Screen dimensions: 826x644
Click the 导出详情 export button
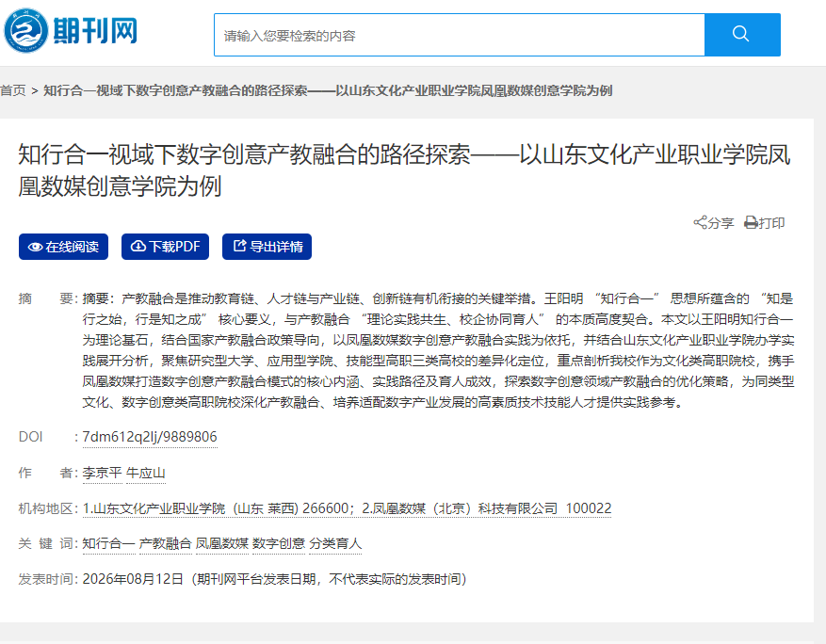tap(267, 247)
